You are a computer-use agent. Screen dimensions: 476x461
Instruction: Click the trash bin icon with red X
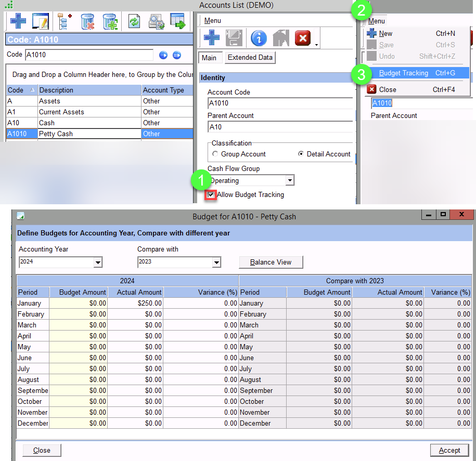click(x=87, y=22)
